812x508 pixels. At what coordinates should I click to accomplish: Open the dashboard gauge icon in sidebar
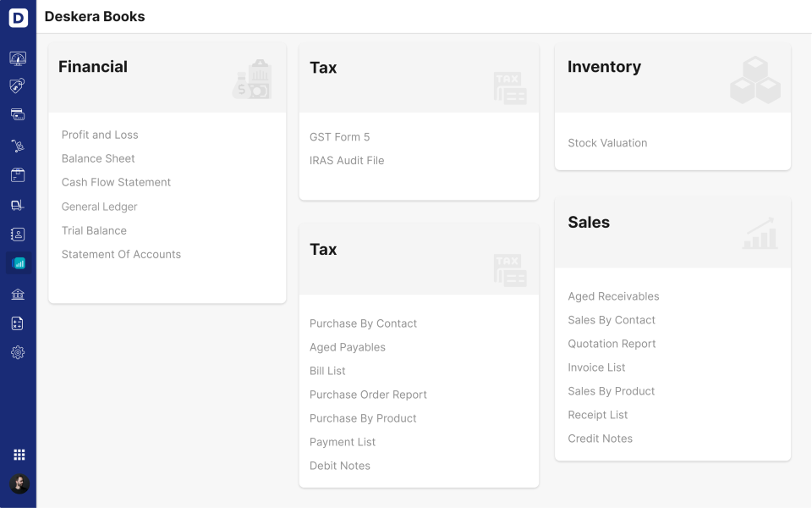pos(18,58)
